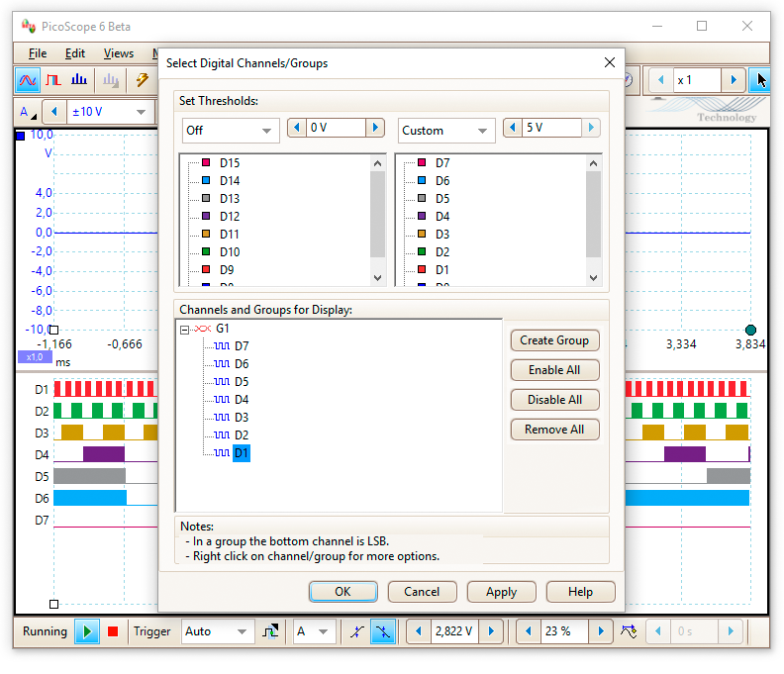784x674 pixels.
Task: Switch to Persistence Mode icon
Action: pyautogui.click(x=53, y=80)
